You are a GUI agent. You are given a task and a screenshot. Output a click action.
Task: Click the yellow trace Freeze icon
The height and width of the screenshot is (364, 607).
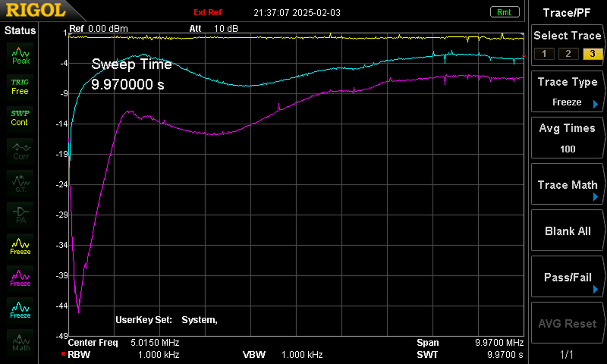point(20,247)
